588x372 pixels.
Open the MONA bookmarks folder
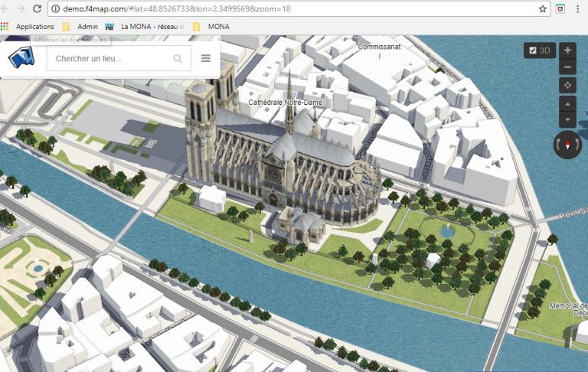pos(211,26)
